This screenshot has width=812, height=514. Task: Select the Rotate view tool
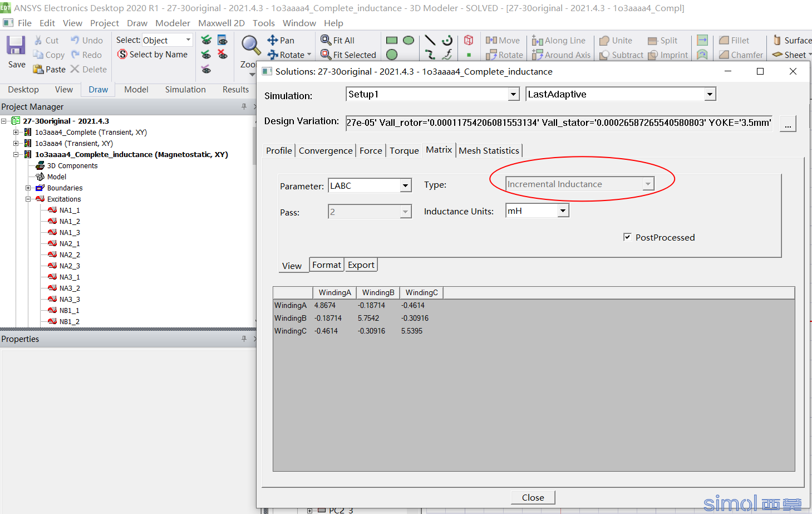[x=273, y=55]
